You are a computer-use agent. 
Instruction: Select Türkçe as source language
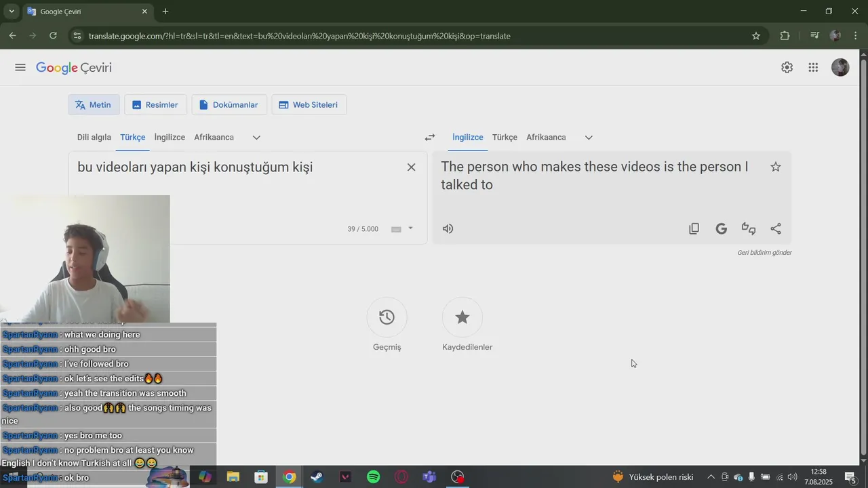pos(133,138)
